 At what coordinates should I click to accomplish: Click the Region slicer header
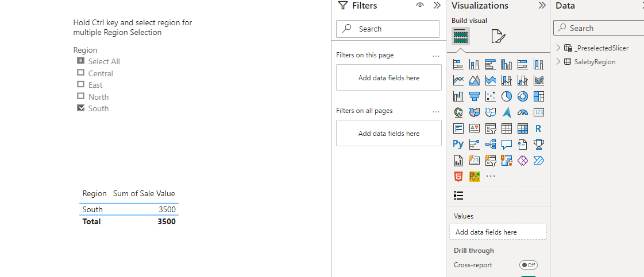point(86,50)
